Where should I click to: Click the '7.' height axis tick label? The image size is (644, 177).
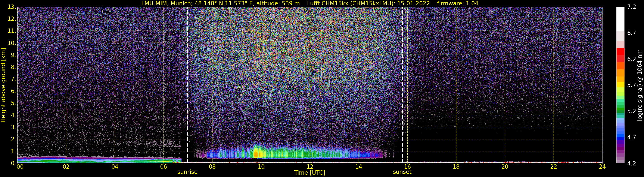(x=13, y=79)
